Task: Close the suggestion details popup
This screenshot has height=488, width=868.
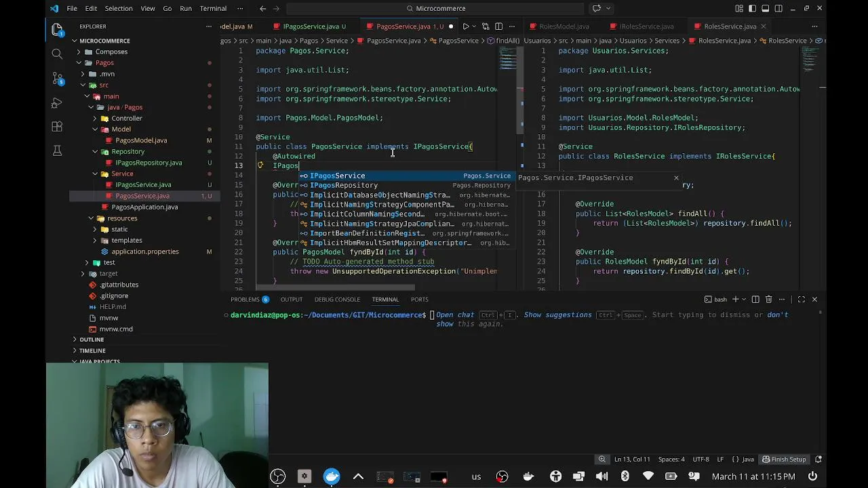Action: [x=676, y=178]
